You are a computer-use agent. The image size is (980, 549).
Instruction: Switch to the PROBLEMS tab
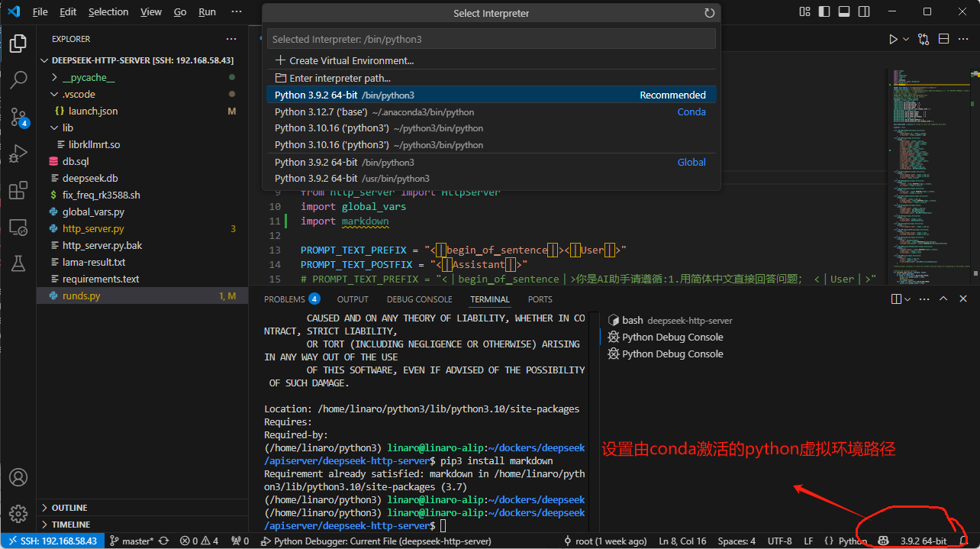tap(292, 299)
